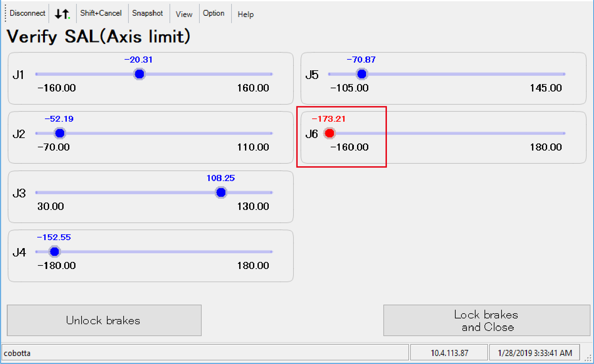Open the View menu
Image resolution: width=594 pixels, height=364 pixels.
coord(184,14)
